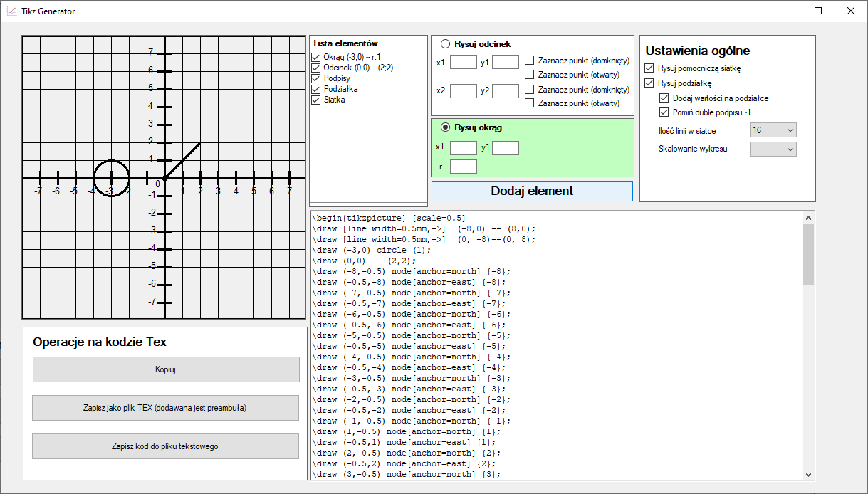Uncheck the Siatka list item
868x494 pixels.
317,100
